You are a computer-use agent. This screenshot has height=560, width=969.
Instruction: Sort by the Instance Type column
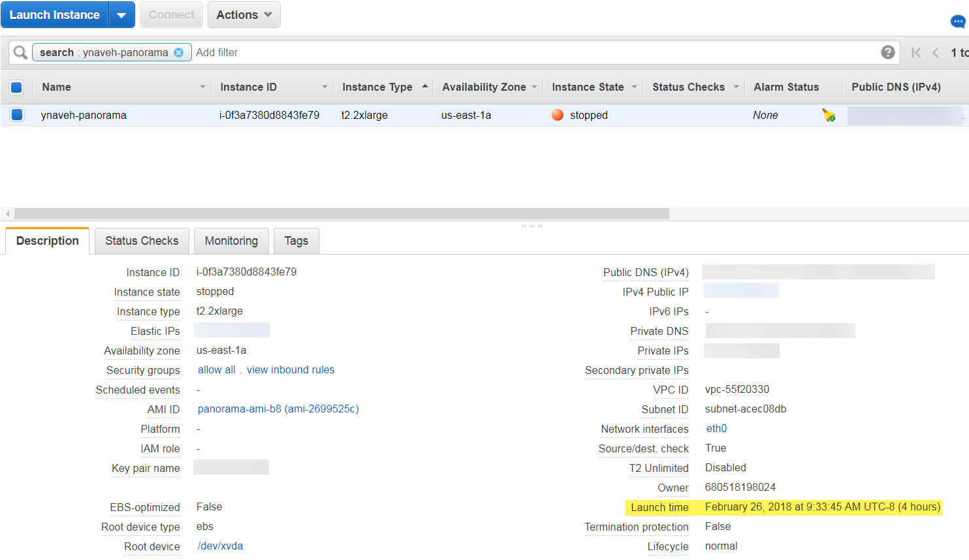point(377,87)
